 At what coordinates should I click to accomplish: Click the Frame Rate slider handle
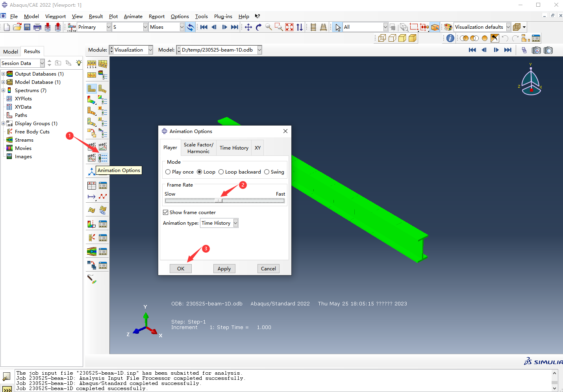click(219, 201)
